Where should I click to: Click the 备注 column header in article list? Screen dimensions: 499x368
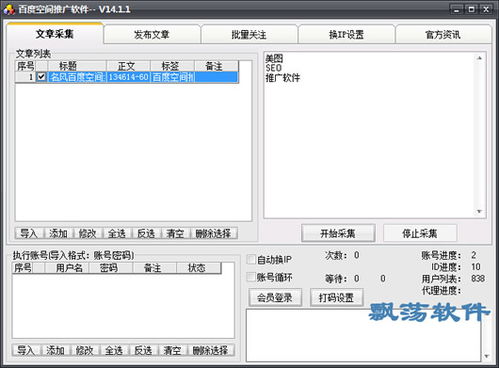click(216, 66)
